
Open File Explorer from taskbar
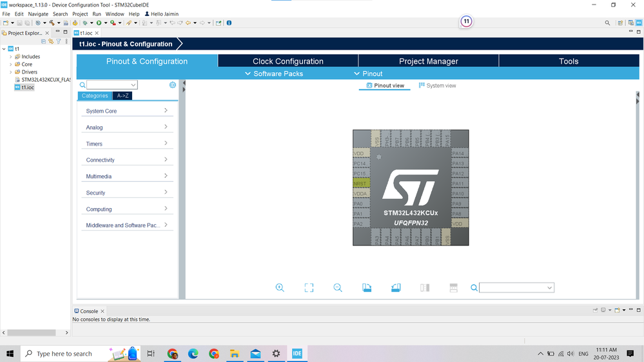(235, 354)
